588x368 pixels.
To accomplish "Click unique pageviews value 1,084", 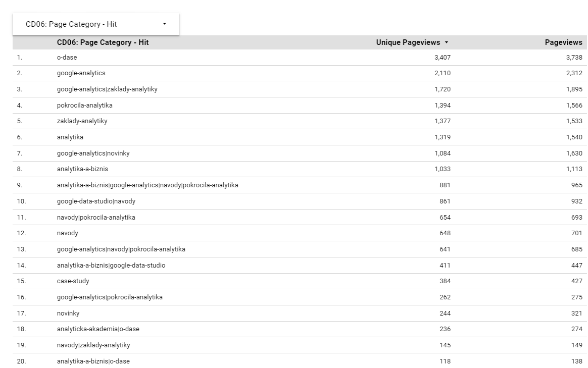I will click(443, 153).
